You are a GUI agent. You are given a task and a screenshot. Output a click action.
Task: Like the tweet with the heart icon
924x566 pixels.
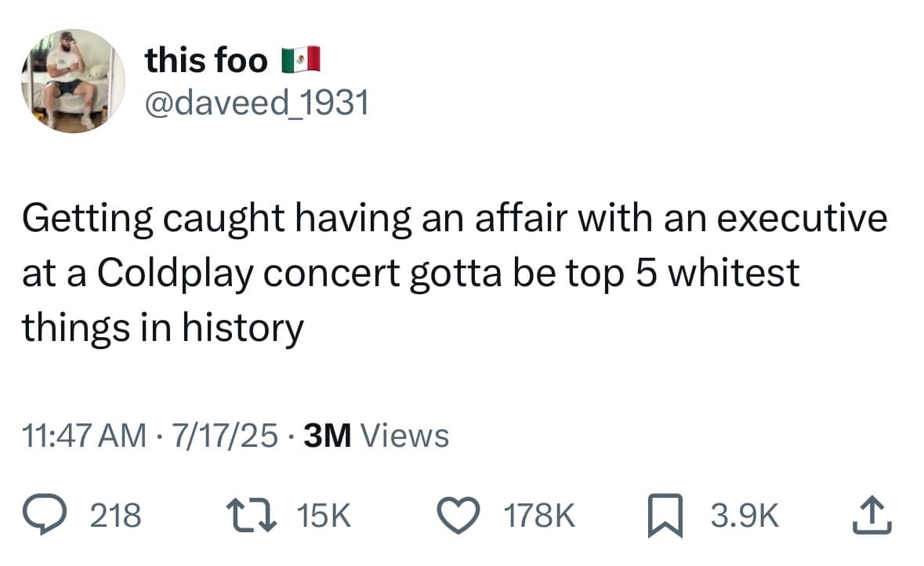(458, 515)
